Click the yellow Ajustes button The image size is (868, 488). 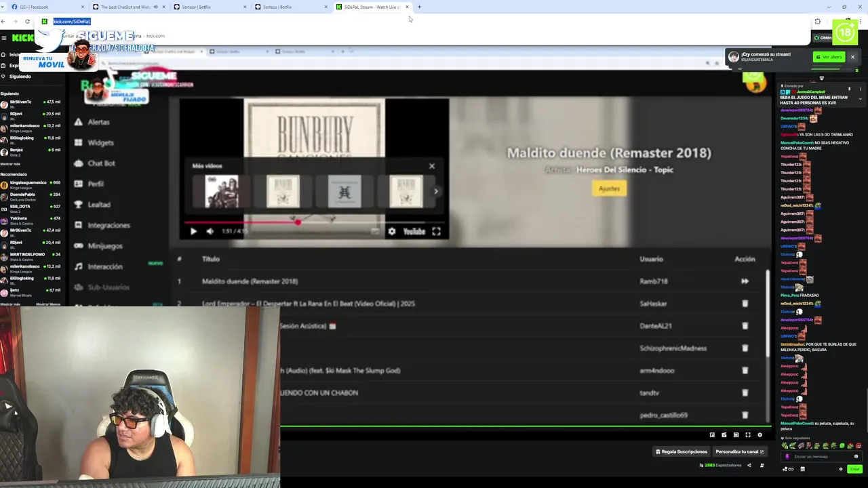tap(609, 188)
